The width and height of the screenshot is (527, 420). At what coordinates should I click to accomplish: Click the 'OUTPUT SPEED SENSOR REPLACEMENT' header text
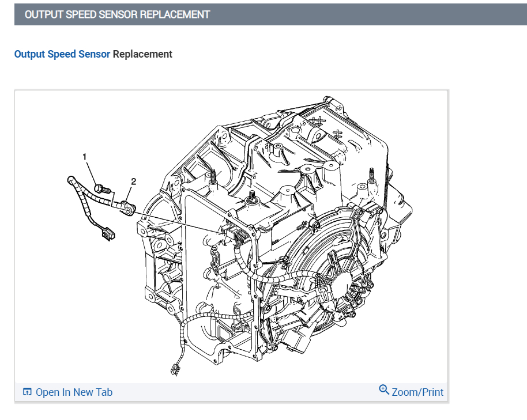[117, 14]
